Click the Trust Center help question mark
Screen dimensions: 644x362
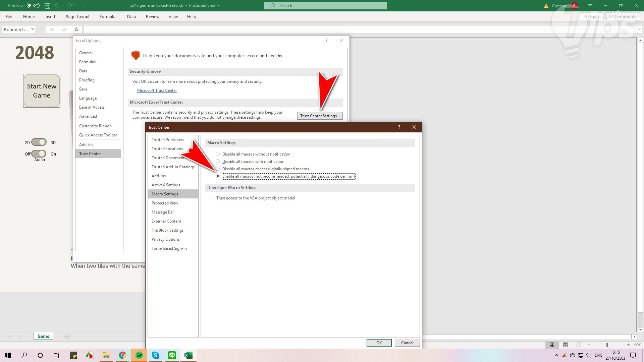(x=399, y=127)
